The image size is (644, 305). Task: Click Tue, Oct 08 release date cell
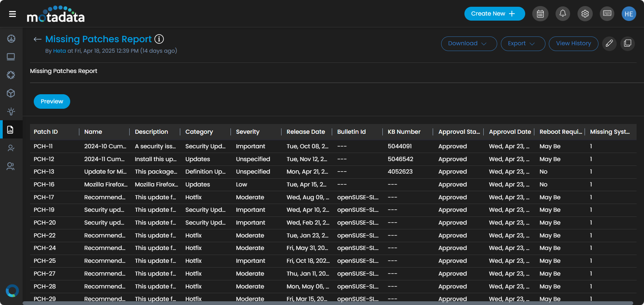[x=307, y=146]
